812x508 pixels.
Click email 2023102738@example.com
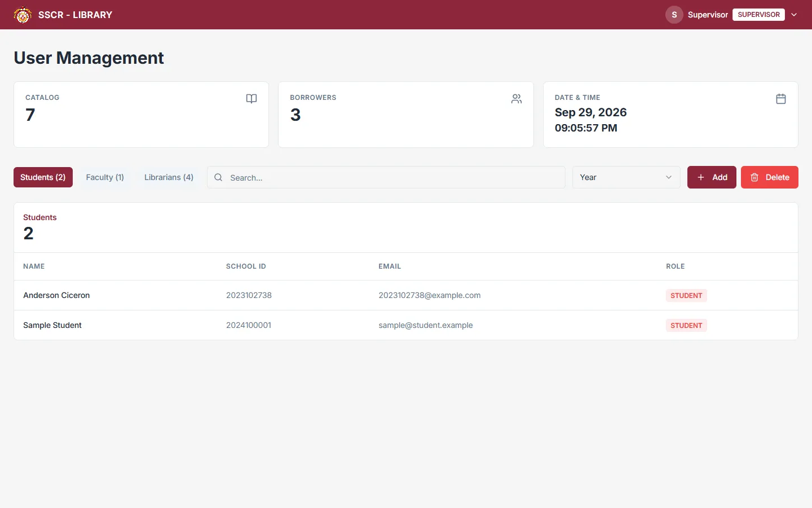click(430, 295)
